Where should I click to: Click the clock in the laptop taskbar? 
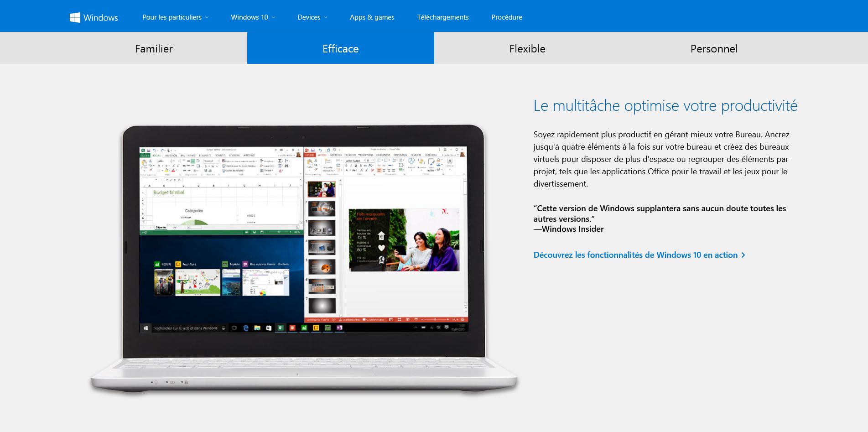(458, 328)
